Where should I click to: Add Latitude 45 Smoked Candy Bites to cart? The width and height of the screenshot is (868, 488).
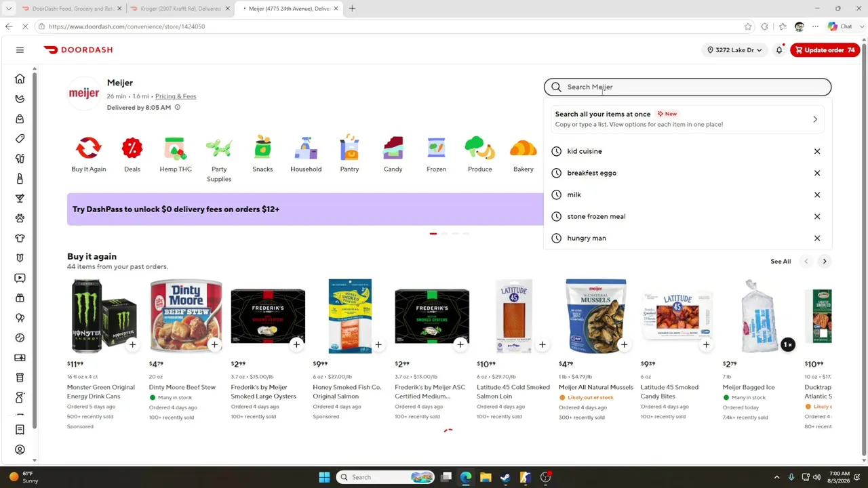706,344
